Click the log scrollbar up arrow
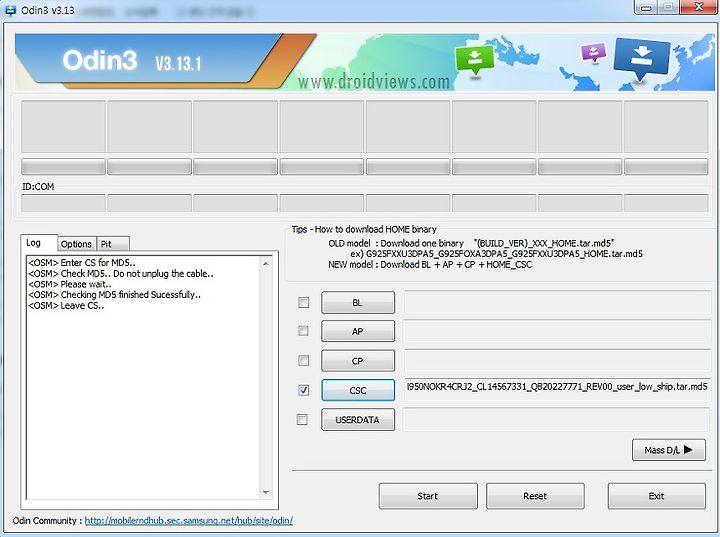This screenshot has width=720, height=537. coord(266,264)
